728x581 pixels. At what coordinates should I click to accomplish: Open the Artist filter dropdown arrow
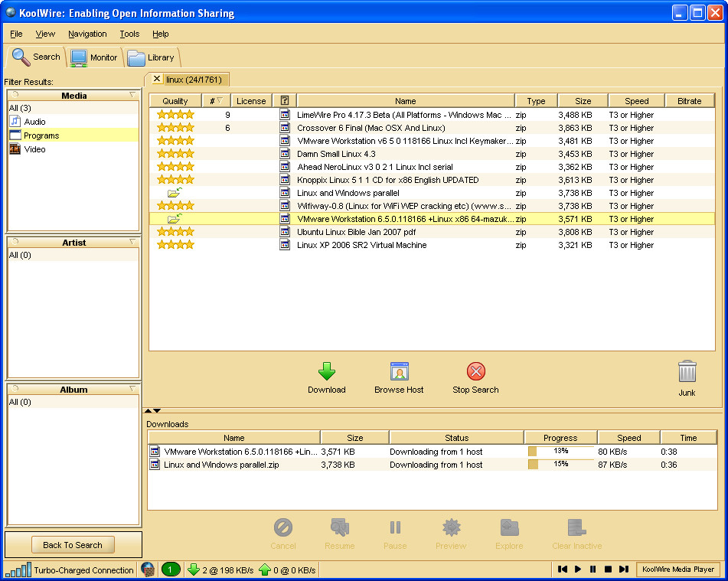point(132,241)
